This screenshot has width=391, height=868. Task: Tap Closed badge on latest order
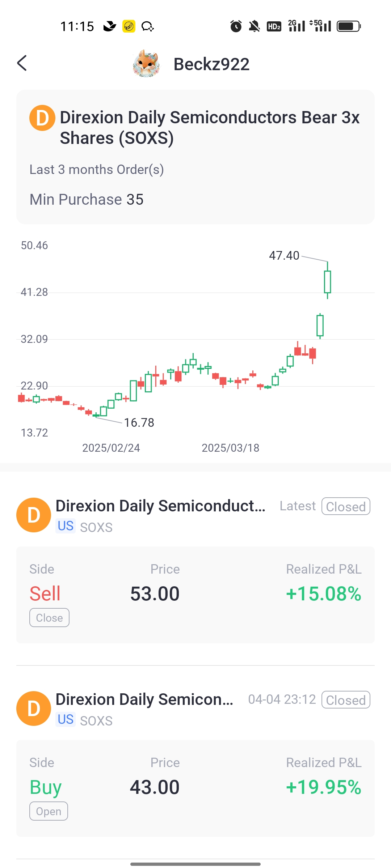[x=346, y=506]
